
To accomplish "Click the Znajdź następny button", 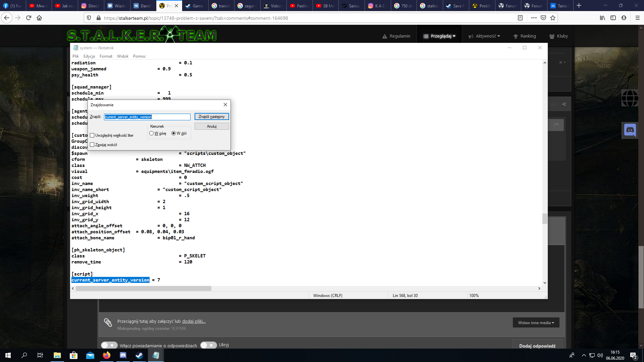I will pos(211,117).
